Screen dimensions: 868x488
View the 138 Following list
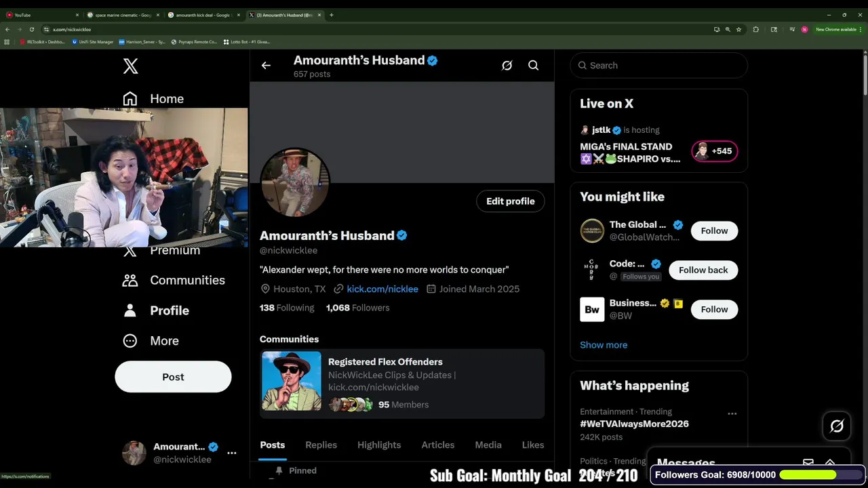[287, 308]
